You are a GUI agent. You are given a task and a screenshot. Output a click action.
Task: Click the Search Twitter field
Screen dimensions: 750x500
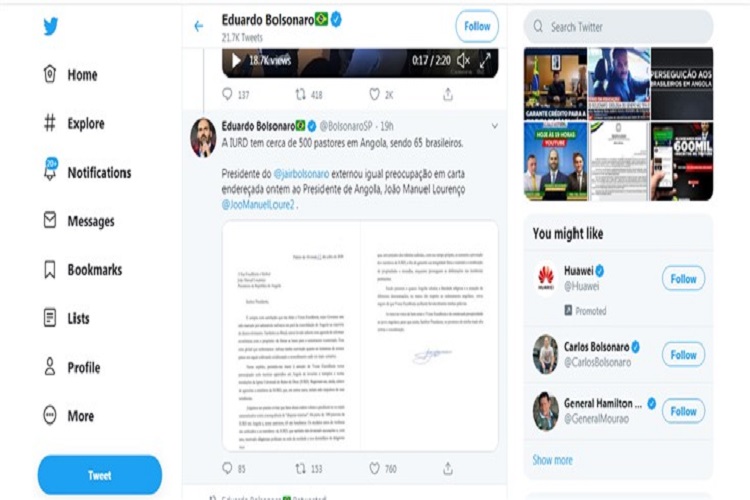618,27
